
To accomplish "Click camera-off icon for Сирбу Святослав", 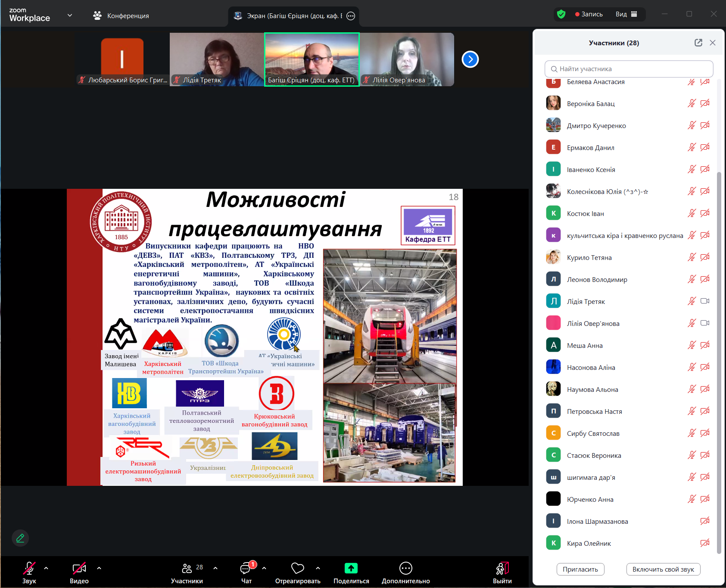I will pos(705,433).
